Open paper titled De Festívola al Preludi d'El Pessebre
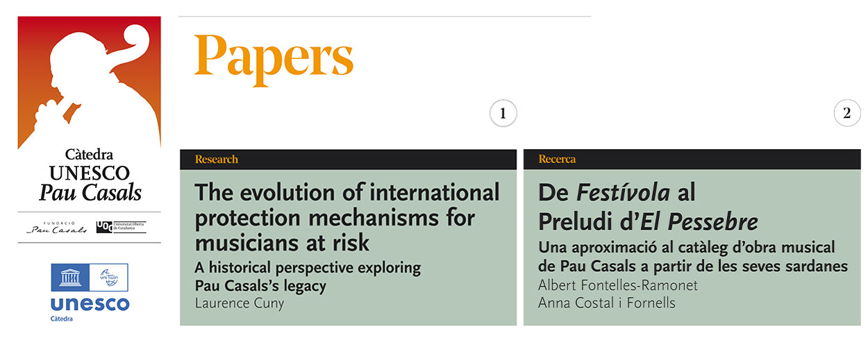Image resolution: width=868 pixels, height=340 pixels. [647, 207]
